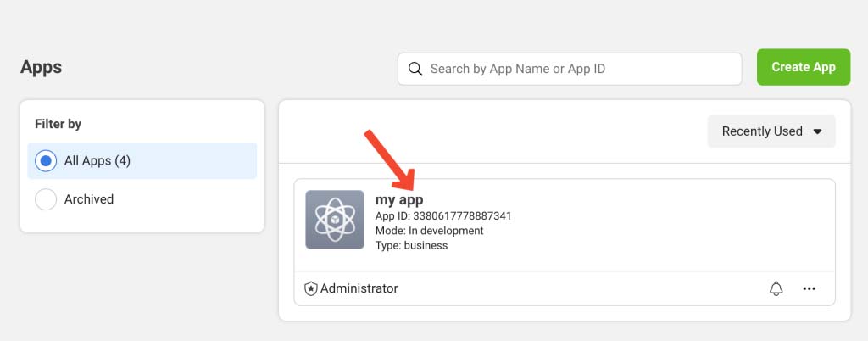Click the App ID 3380617778887341 text

pyautogui.click(x=443, y=216)
